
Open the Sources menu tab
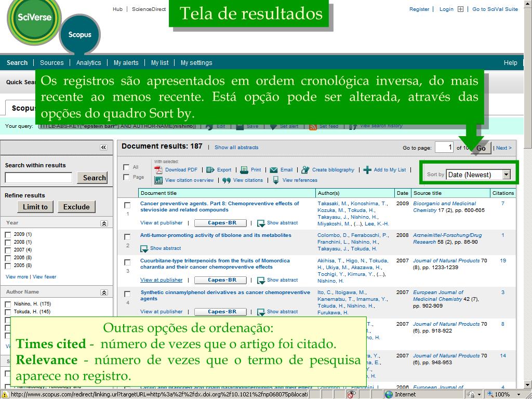(x=51, y=63)
